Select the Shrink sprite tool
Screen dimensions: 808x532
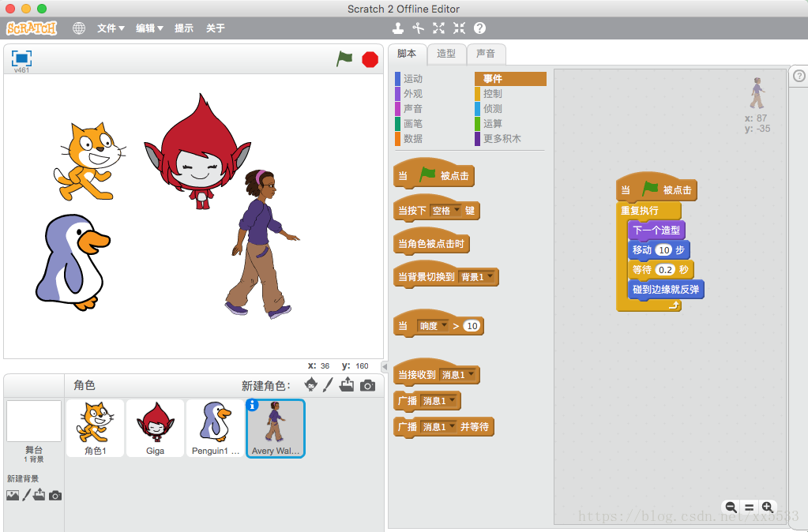[x=459, y=28]
